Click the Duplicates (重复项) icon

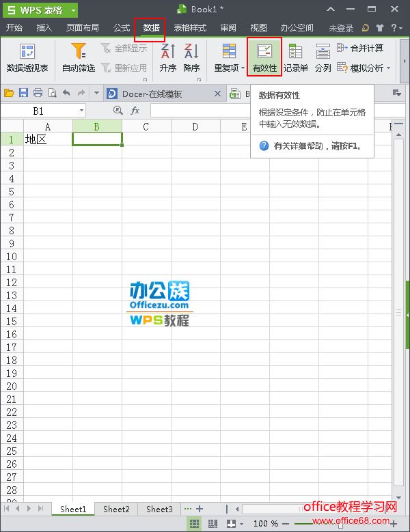(229, 52)
